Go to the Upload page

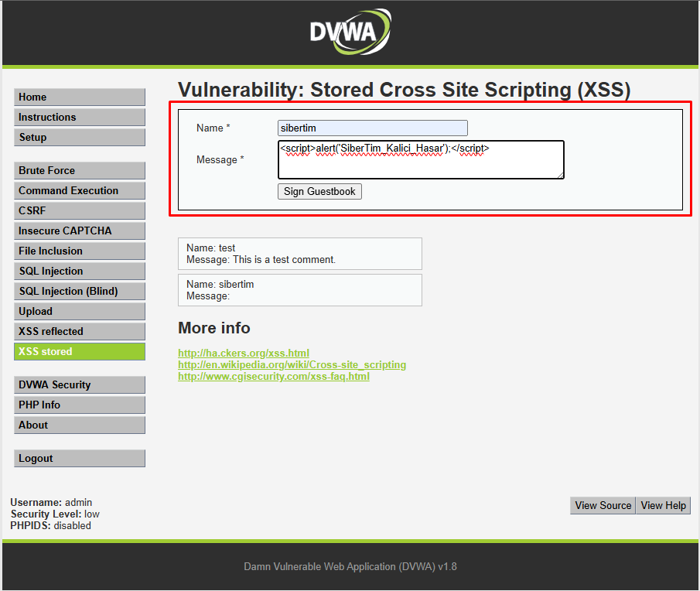(x=80, y=311)
